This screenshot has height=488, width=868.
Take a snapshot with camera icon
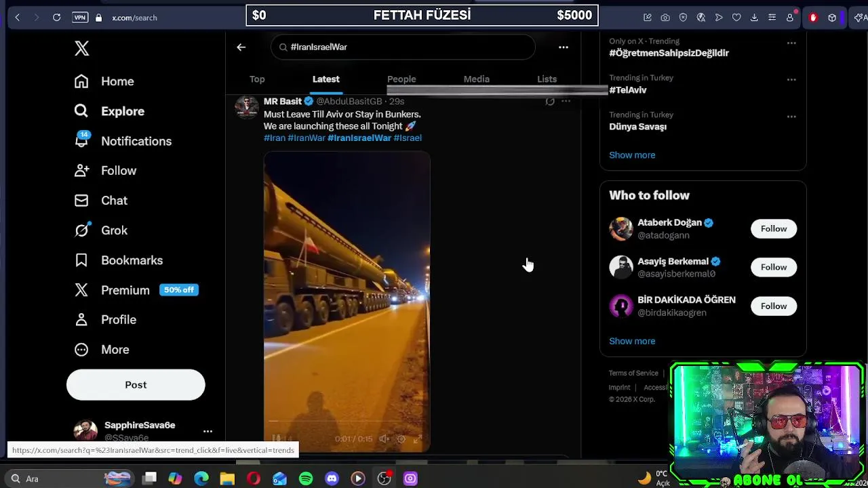pyautogui.click(x=665, y=18)
